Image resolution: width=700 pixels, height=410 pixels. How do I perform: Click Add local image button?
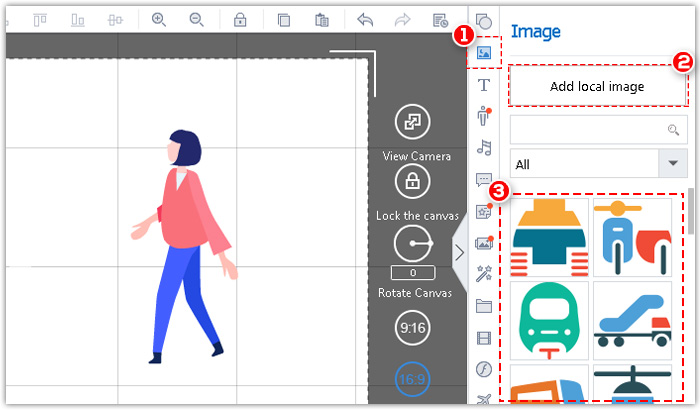coord(597,86)
